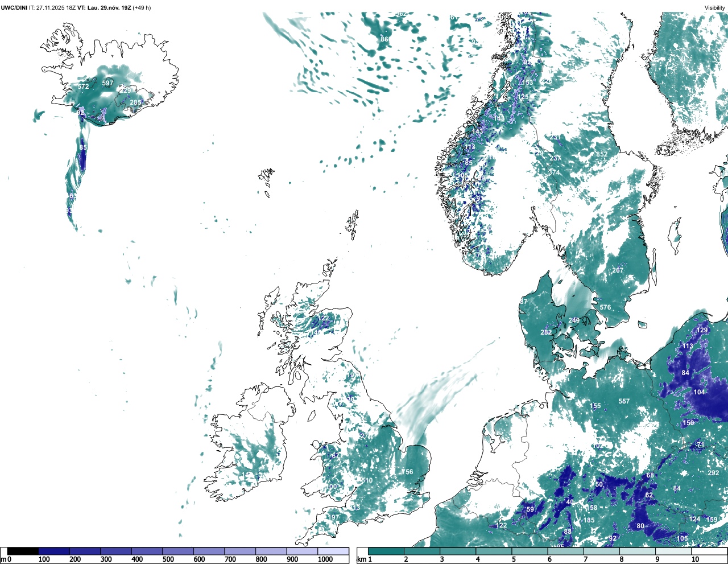Click the '113' value over Poland
Screen dimensions: 728x564
pyautogui.click(x=688, y=346)
